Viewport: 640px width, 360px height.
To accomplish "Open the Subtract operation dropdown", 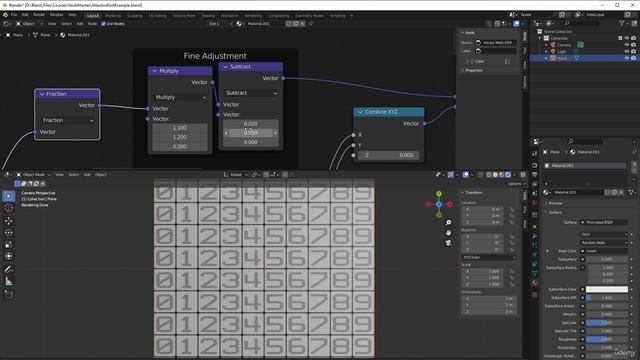I will coord(251,93).
